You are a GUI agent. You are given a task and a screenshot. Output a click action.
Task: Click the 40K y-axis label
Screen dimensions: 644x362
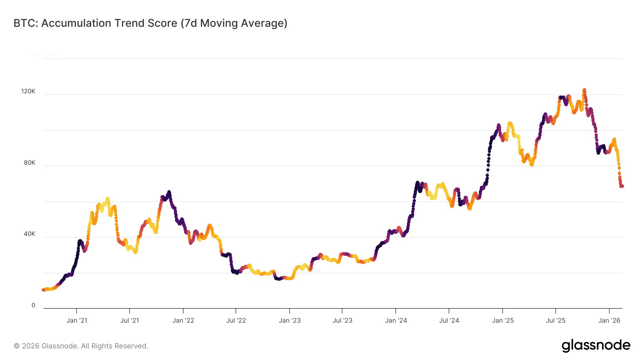pyautogui.click(x=30, y=234)
